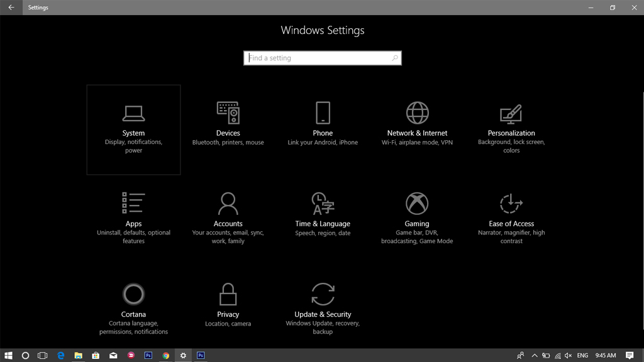Open the Gaming Xbox icon

(x=417, y=203)
